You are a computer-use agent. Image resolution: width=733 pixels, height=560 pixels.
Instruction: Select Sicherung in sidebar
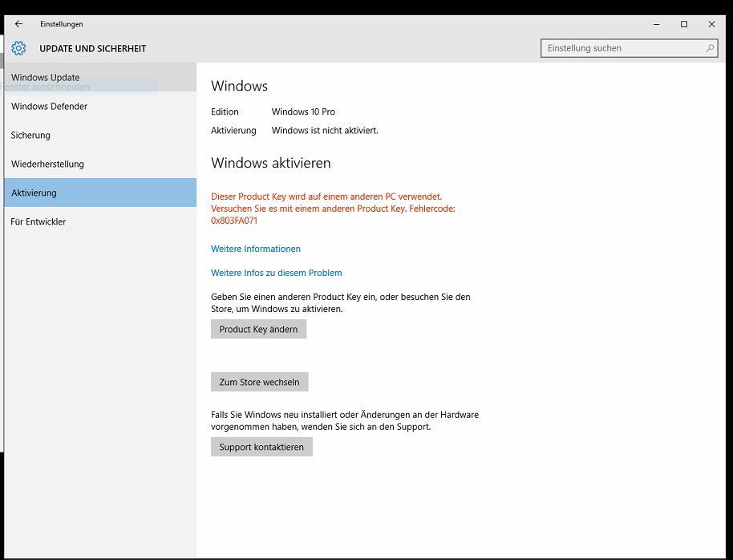click(x=100, y=136)
